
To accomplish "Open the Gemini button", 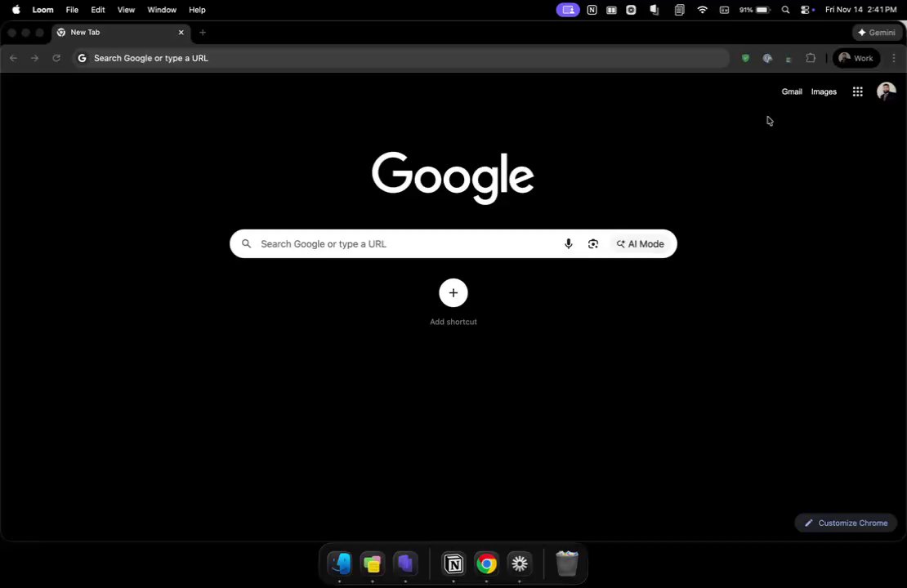I will 877,33.
